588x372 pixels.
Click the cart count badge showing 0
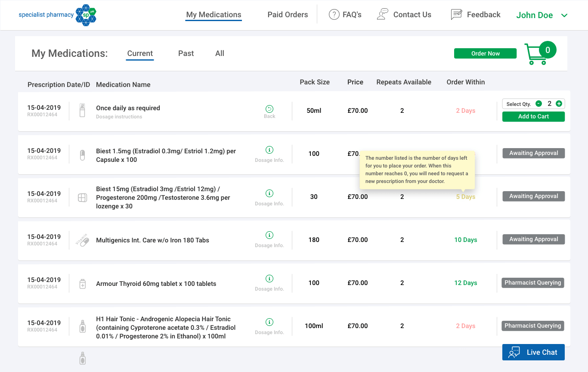pos(548,50)
